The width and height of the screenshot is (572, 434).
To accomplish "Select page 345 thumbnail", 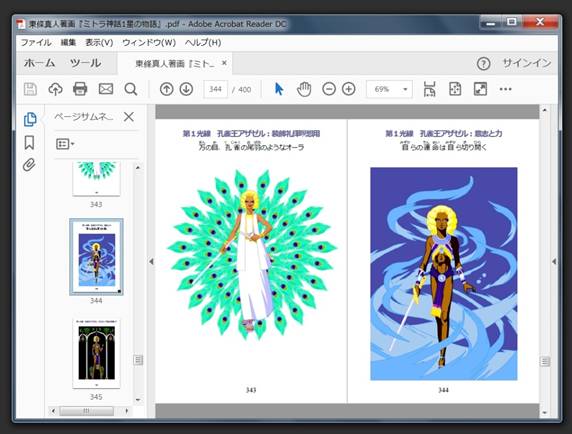I will coord(96,353).
